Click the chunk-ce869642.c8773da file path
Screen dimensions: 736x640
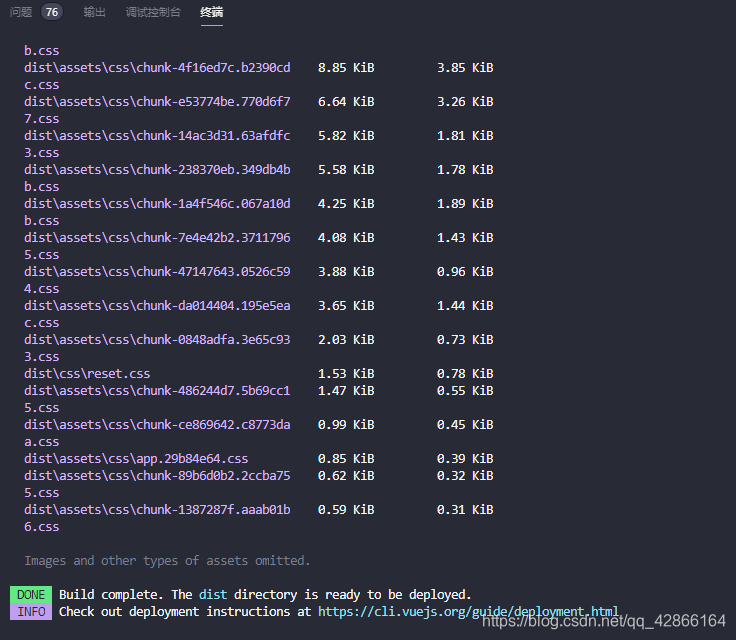157,425
